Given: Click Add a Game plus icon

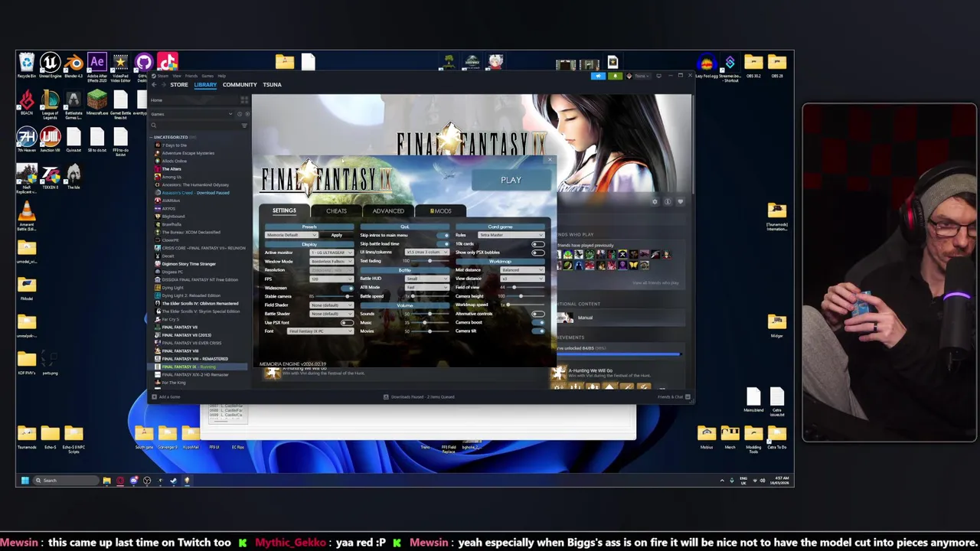Looking at the screenshot, I should click(154, 396).
